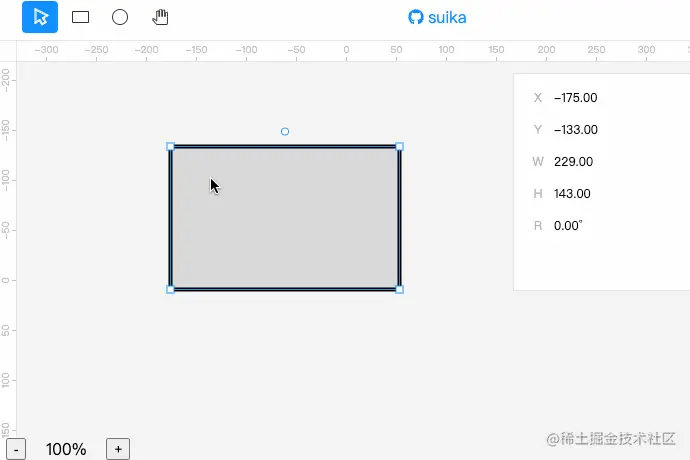Click the Y label in properties panel
The image size is (690, 460).
tap(538, 130)
